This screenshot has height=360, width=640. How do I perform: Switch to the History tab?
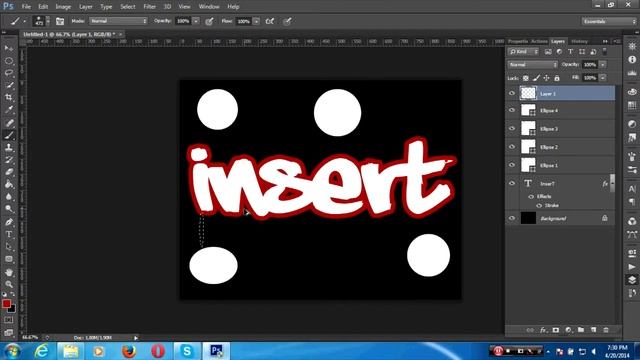point(579,41)
